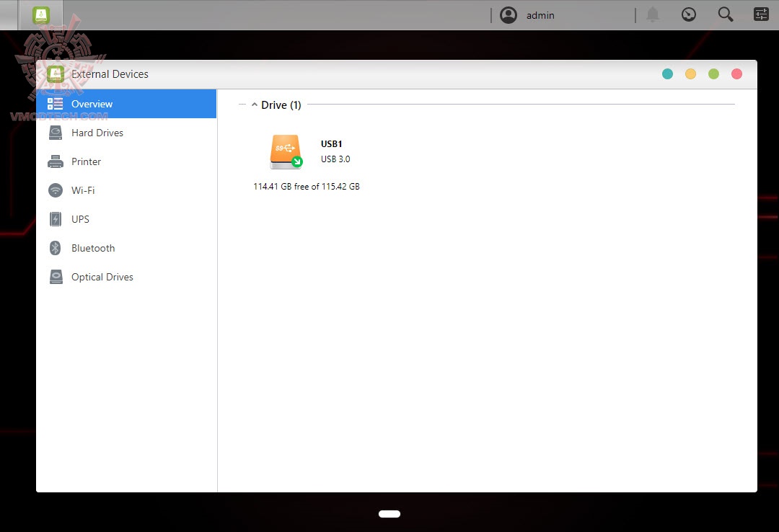Click the USB1 drive name
Viewport: 779px width, 532px height.
click(x=331, y=144)
